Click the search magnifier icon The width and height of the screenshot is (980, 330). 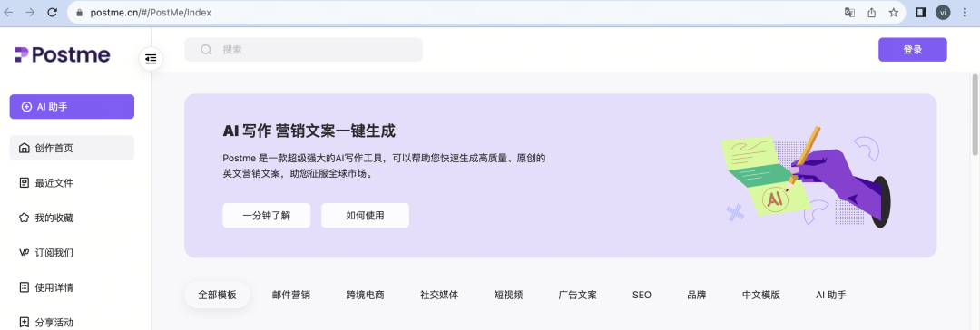pyautogui.click(x=206, y=50)
